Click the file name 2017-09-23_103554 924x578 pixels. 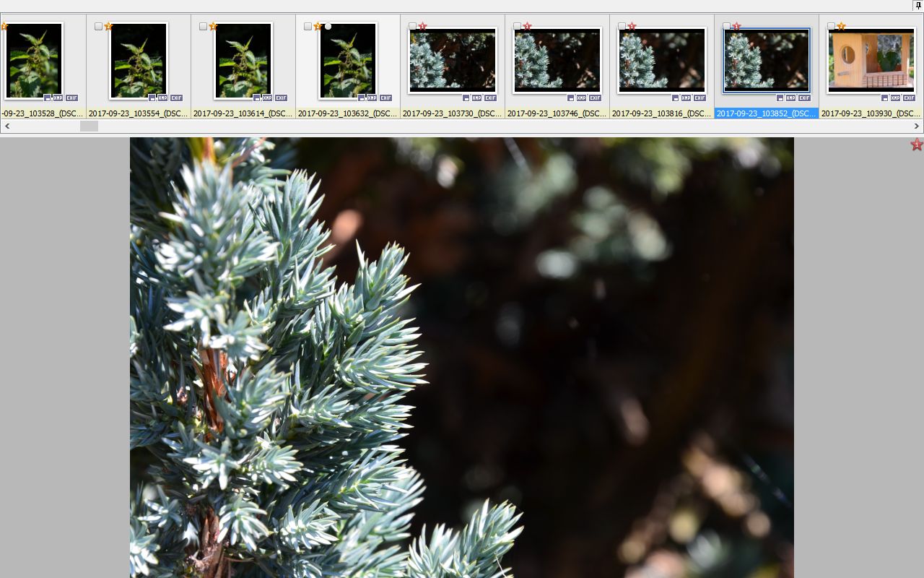click(139, 113)
